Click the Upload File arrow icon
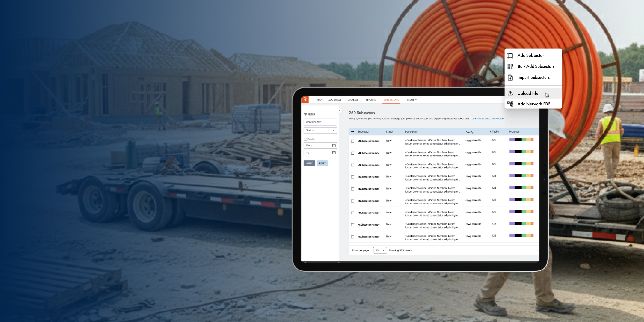 click(510, 93)
